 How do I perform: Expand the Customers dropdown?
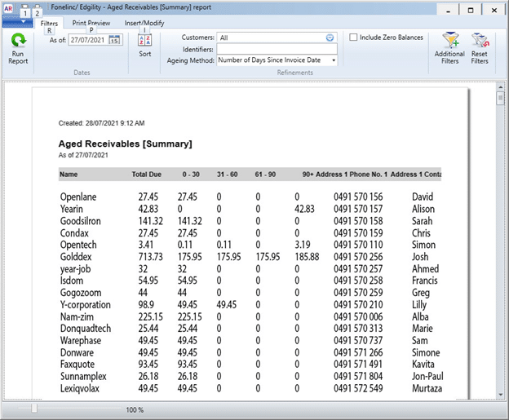click(330, 38)
